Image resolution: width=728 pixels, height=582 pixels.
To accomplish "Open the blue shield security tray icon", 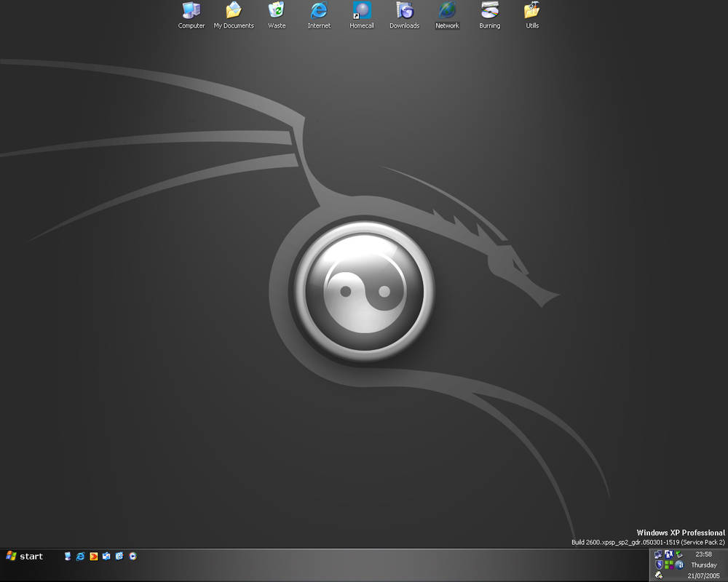I will (x=659, y=565).
